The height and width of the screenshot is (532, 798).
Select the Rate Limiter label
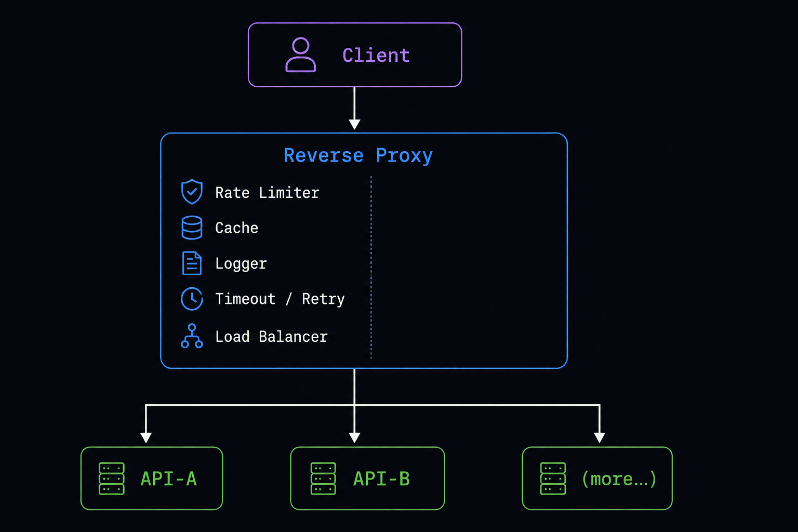tap(267, 193)
